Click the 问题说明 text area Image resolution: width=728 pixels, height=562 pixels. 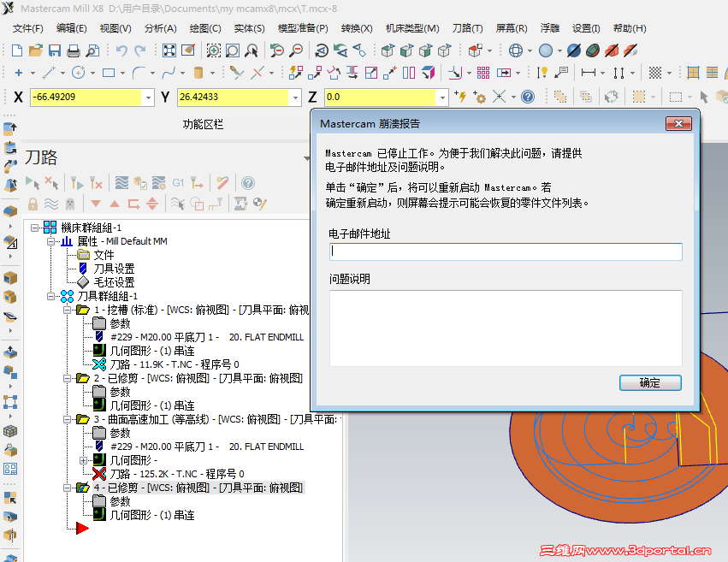pyautogui.click(x=506, y=328)
